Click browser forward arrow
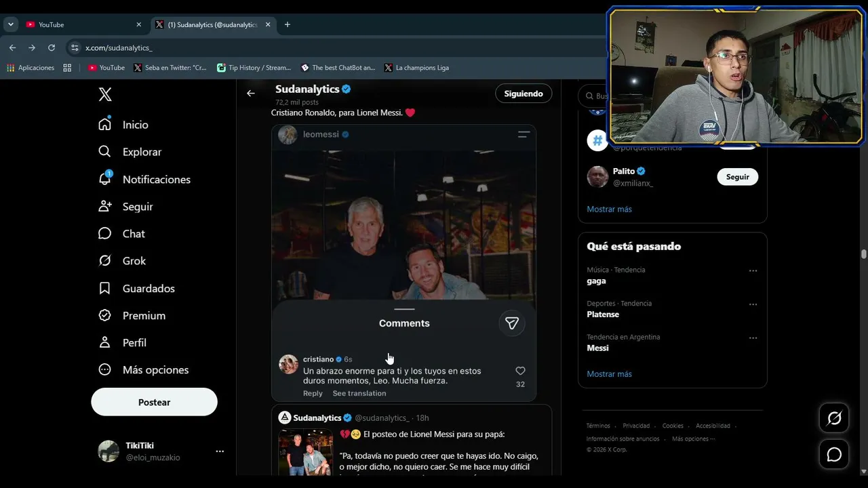The image size is (868, 488). (32, 47)
